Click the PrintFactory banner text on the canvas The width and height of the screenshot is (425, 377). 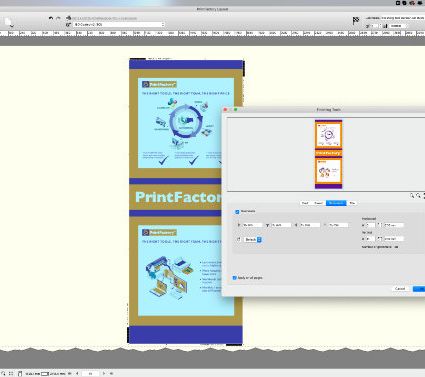pyautogui.click(x=179, y=197)
